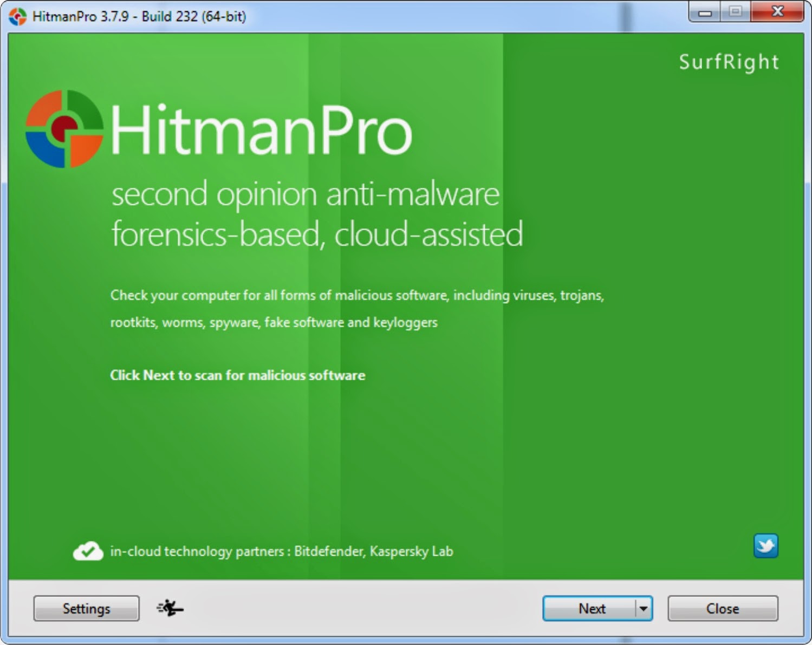Close the window with the red X
812x645 pixels.
(778, 12)
